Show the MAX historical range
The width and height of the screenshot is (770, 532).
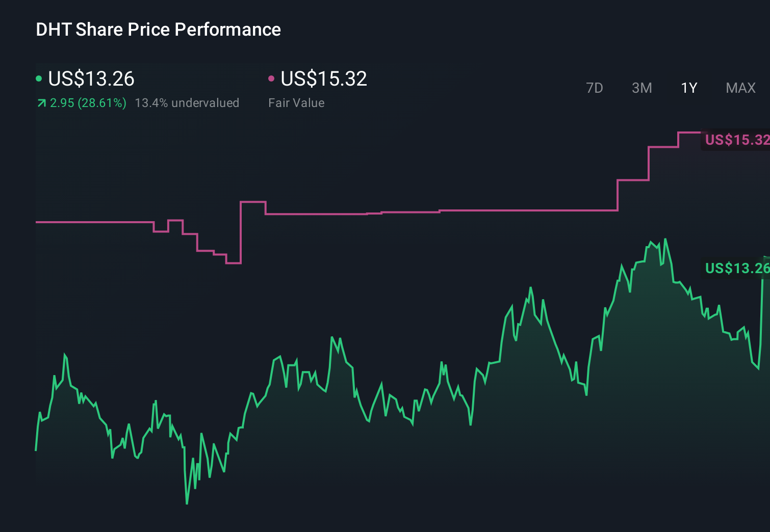pyautogui.click(x=740, y=88)
